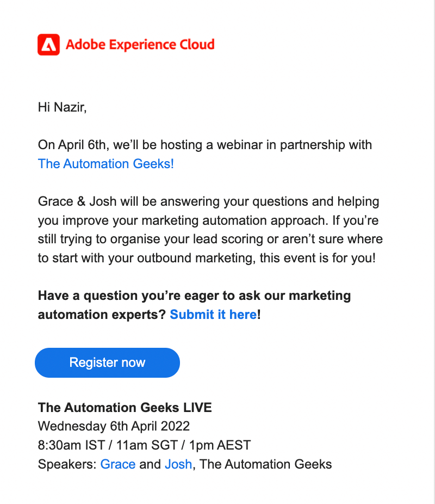
Task: Click the Register now button
Action: tap(107, 362)
